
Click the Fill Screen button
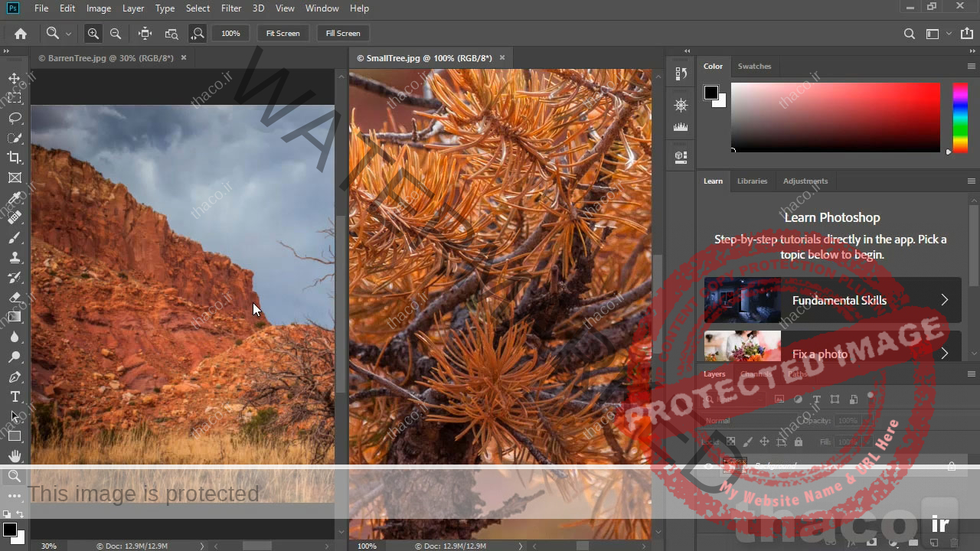[343, 33]
